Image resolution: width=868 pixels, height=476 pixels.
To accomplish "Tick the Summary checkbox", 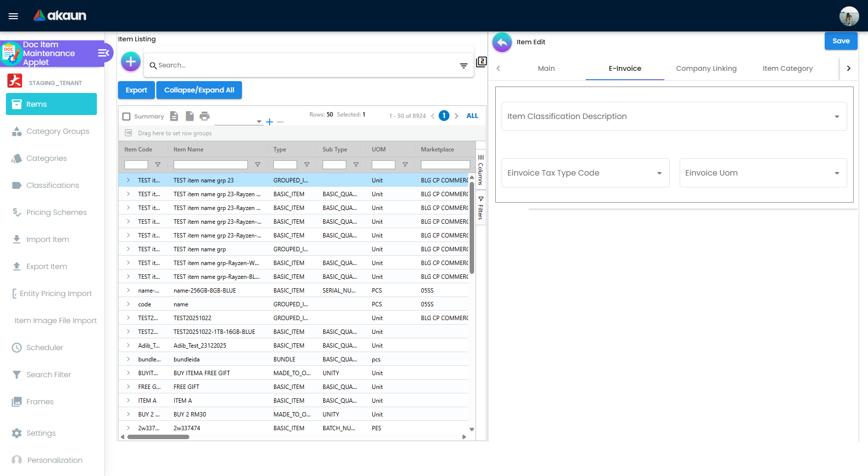I will coord(126,117).
